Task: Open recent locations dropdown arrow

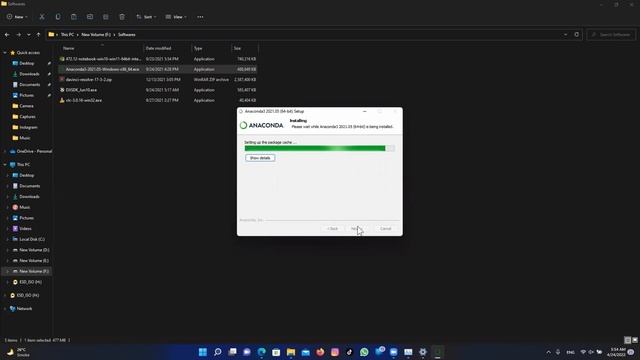Action: pos(29,35)
